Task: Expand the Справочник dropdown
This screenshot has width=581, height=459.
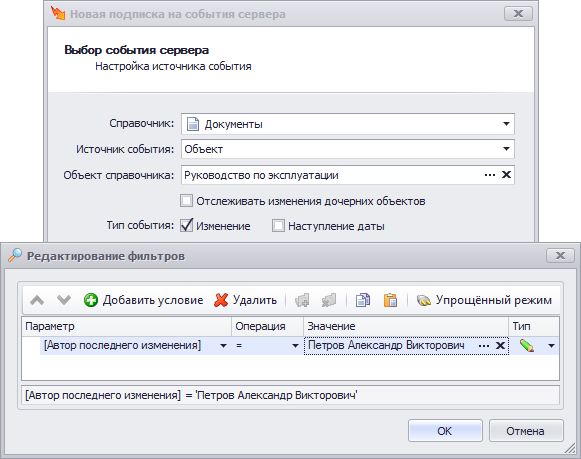Action: [506, 124]
